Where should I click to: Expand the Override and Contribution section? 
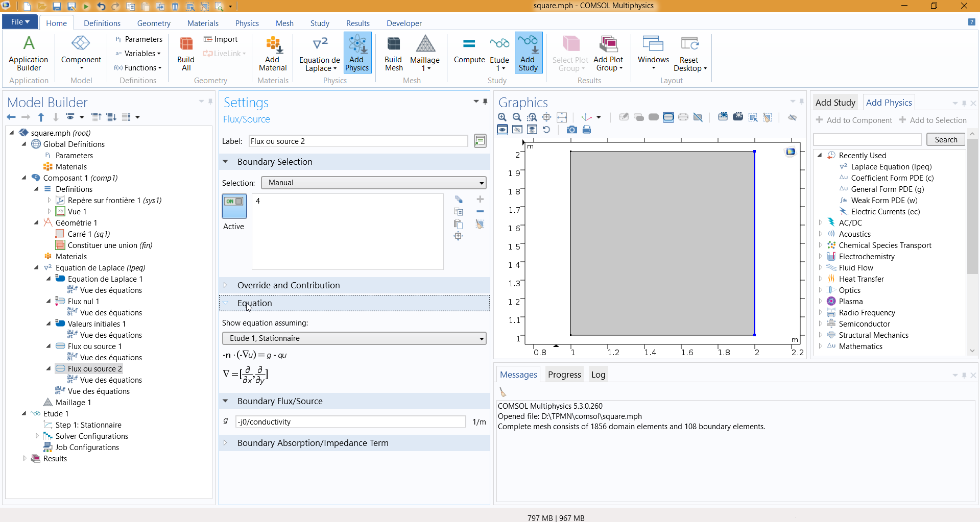click(x=288, y=285)
